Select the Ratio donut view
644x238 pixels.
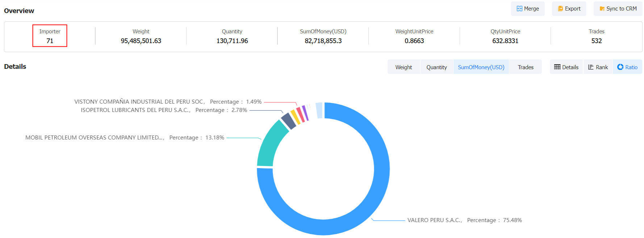[x=627, y=67]
